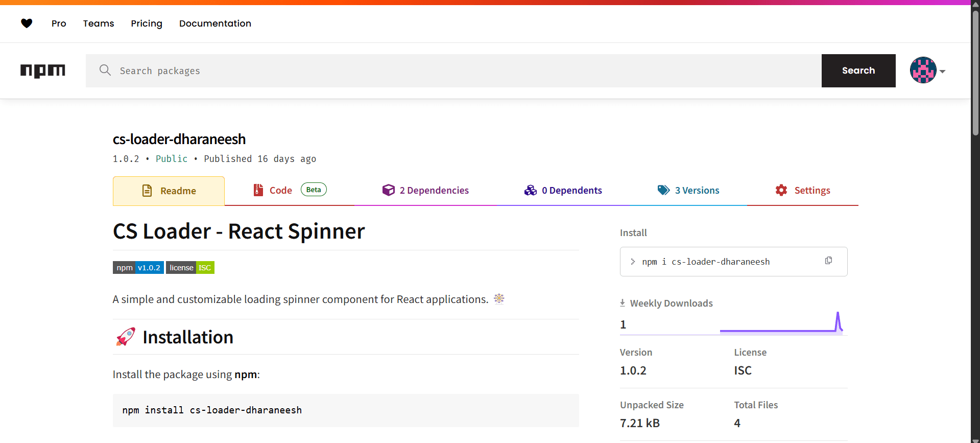Image resolution: width=980 pixels, height=443 pixels.
Task: Click the npm v1.0.2 badge
Action: [x=138, y=268]
